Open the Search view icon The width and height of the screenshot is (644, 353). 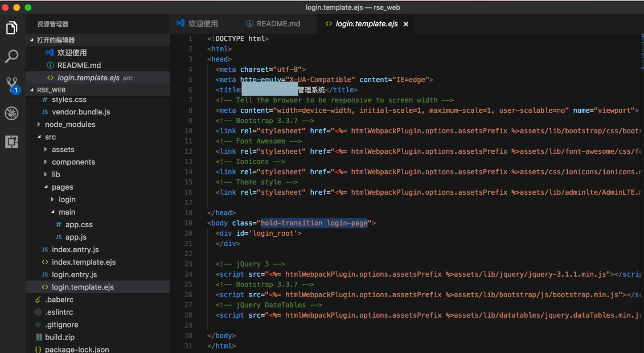[11, 56]
